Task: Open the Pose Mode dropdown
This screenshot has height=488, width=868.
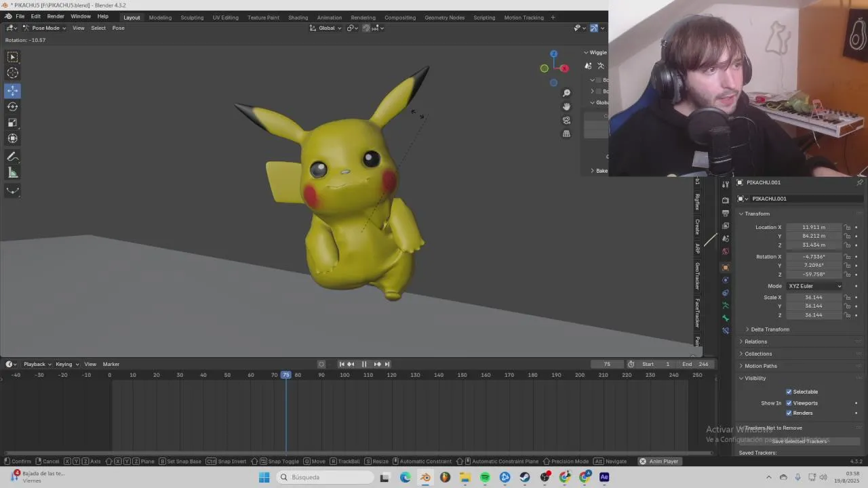Action: pos(44,28)
